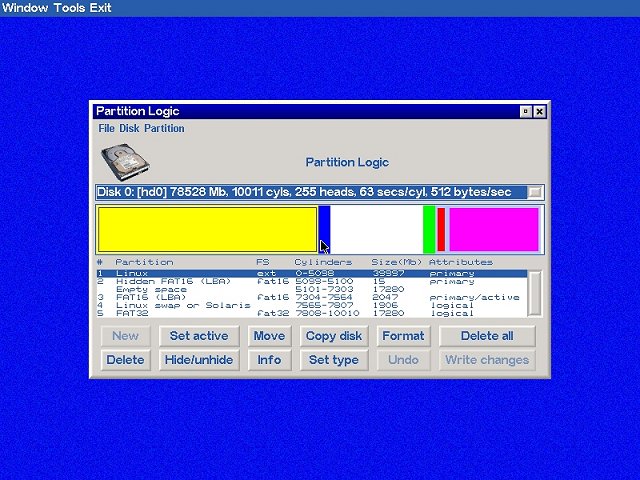Open the Partition menu
Image resolution: width=640 pixels, height=480 pixels.
click(x=164, y=128)
